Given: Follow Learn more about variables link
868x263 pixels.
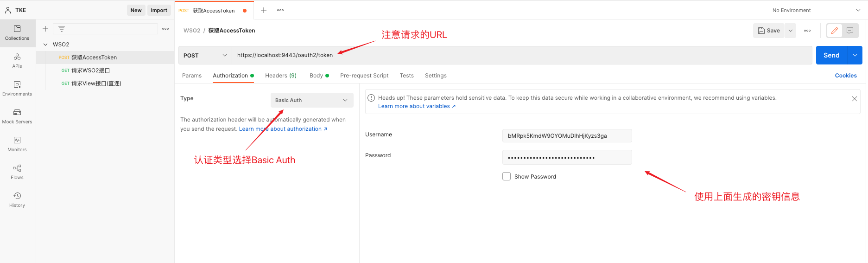Looking at the screenshot, I should 417,106.
